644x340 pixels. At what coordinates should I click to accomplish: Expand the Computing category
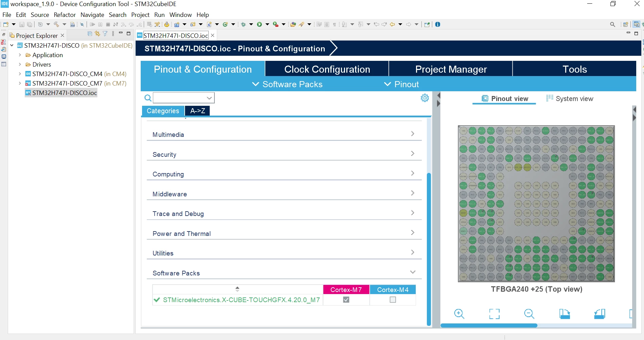[284, 174]
